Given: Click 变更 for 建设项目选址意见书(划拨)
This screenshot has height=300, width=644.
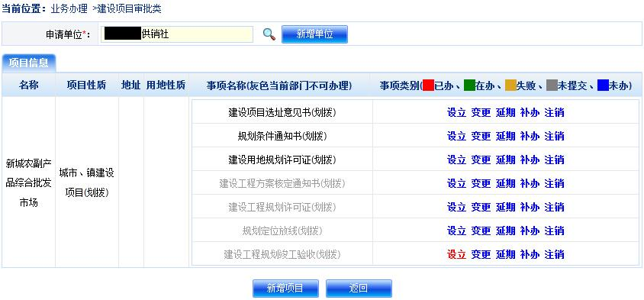Looking at the screenshot, I should (x=481, y=112).
